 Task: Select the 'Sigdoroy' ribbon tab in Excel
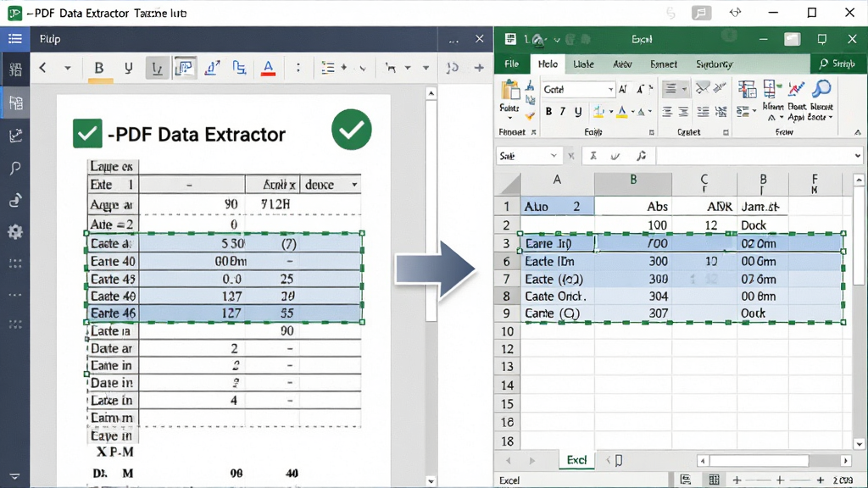point(714,64)
